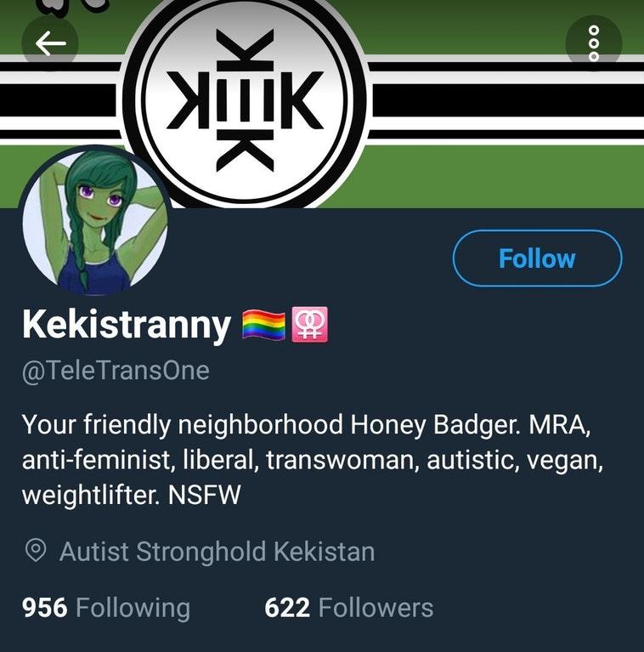Open the 956 Following list

(106, 608)
